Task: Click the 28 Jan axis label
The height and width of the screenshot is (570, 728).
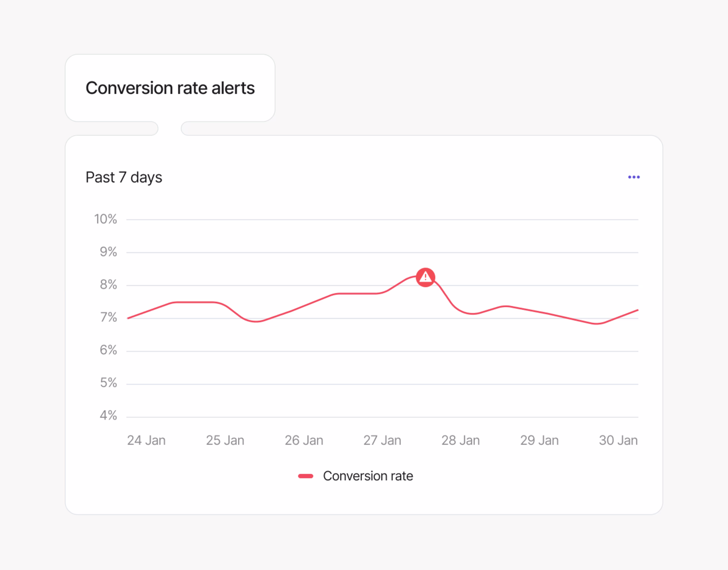Action: 461,441
